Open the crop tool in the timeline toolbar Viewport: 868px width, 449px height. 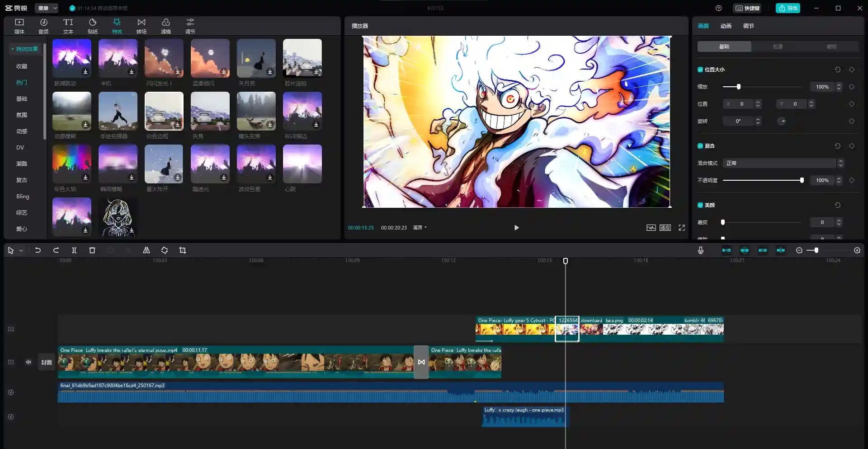182,250
